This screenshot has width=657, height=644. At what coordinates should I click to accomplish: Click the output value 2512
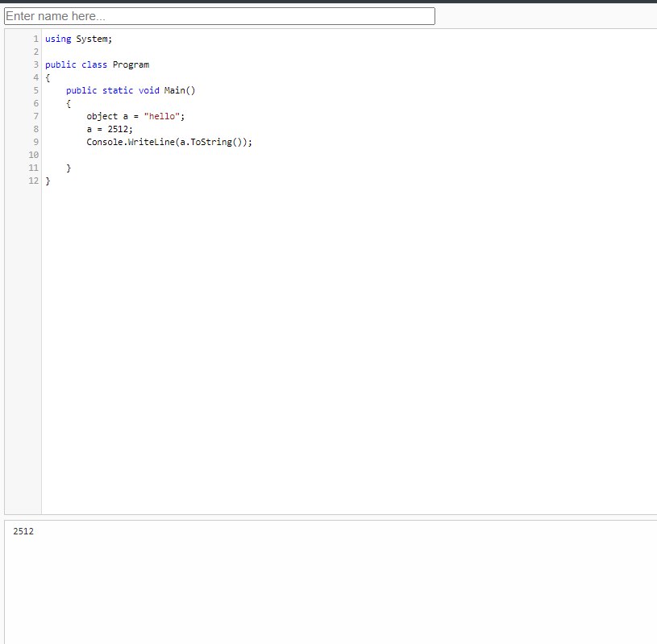coord(23,531)
